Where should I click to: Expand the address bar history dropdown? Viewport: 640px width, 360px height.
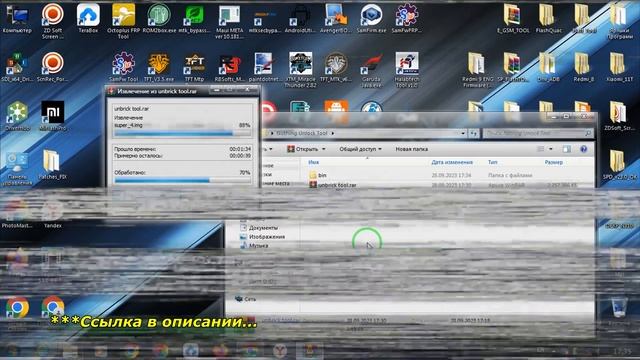point(463,133)
